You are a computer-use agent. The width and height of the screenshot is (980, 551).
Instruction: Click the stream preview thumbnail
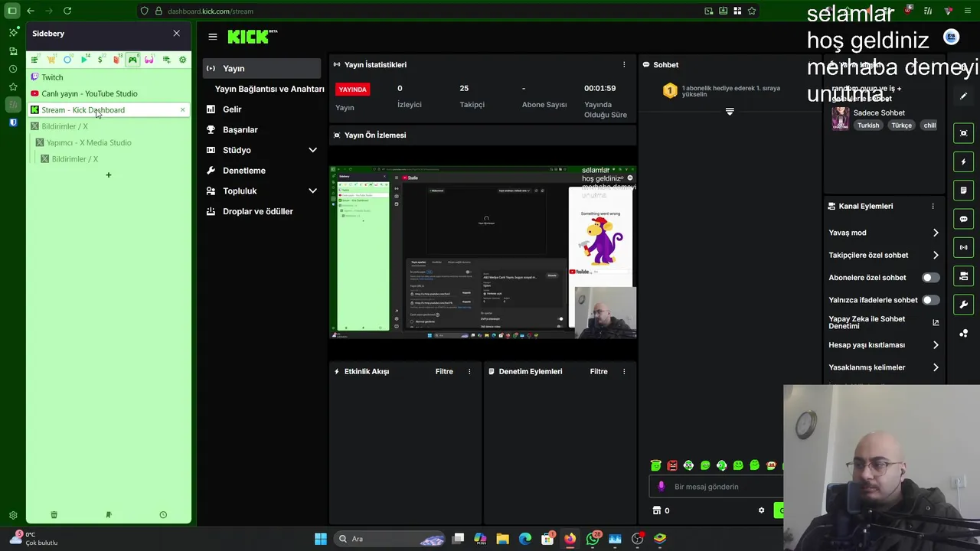pos(483,252)
